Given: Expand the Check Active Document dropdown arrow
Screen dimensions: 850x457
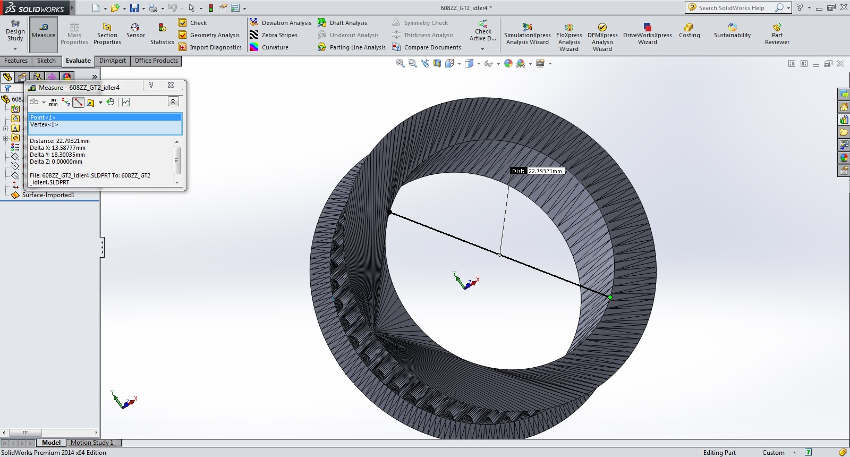Looking at the screenshot, I should tap(482, 49).
